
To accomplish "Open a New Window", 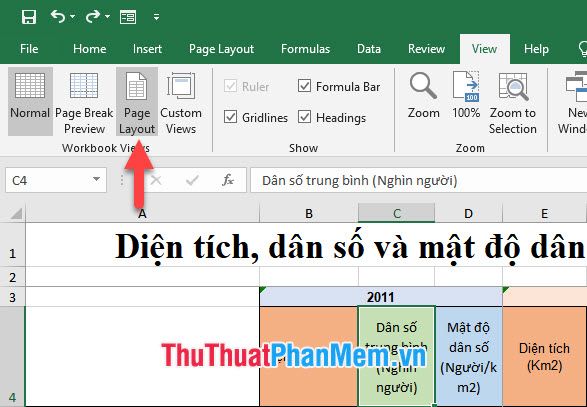I will 573,102.
